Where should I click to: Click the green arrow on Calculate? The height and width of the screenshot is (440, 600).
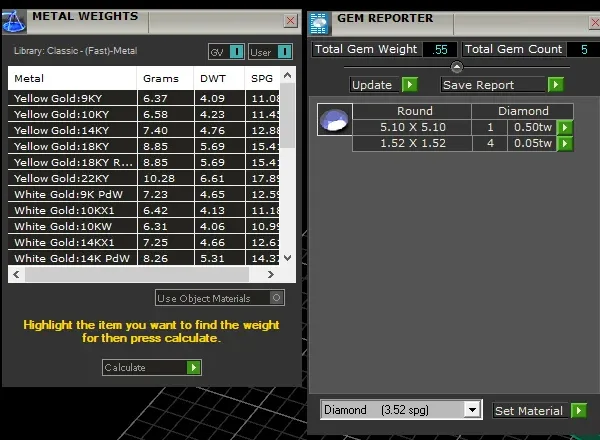coord(194,368)
